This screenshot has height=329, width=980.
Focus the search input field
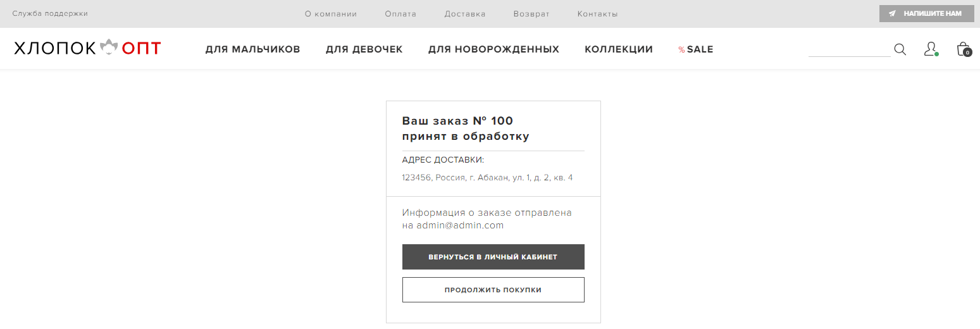[849, 49]
